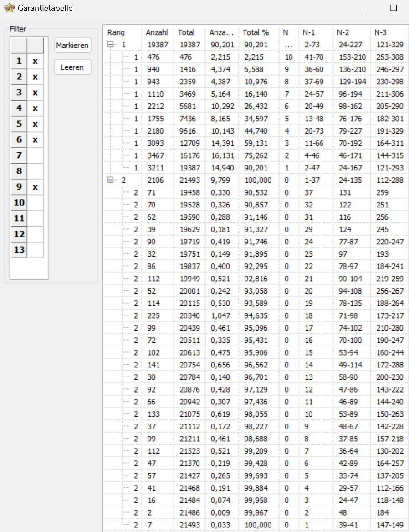Image resolution: width=409 pixels, height=532 pixels.
Task: Select tree row with Anzahl 3467
Action: point(256,155)
